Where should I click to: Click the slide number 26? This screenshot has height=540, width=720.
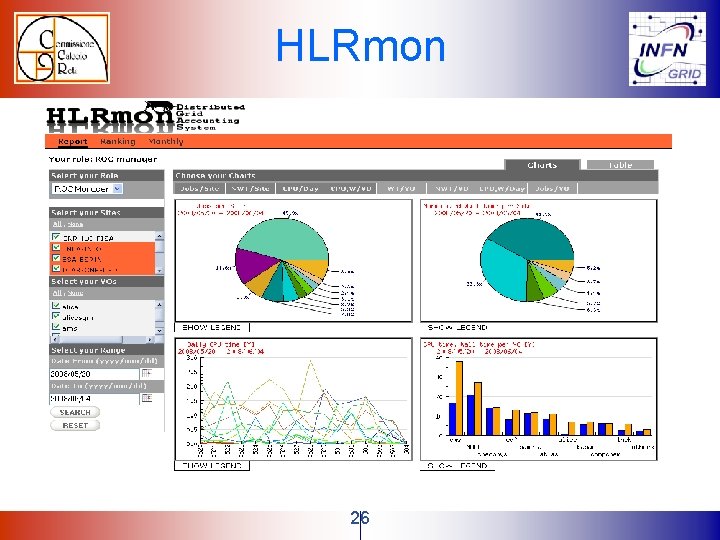360,518
